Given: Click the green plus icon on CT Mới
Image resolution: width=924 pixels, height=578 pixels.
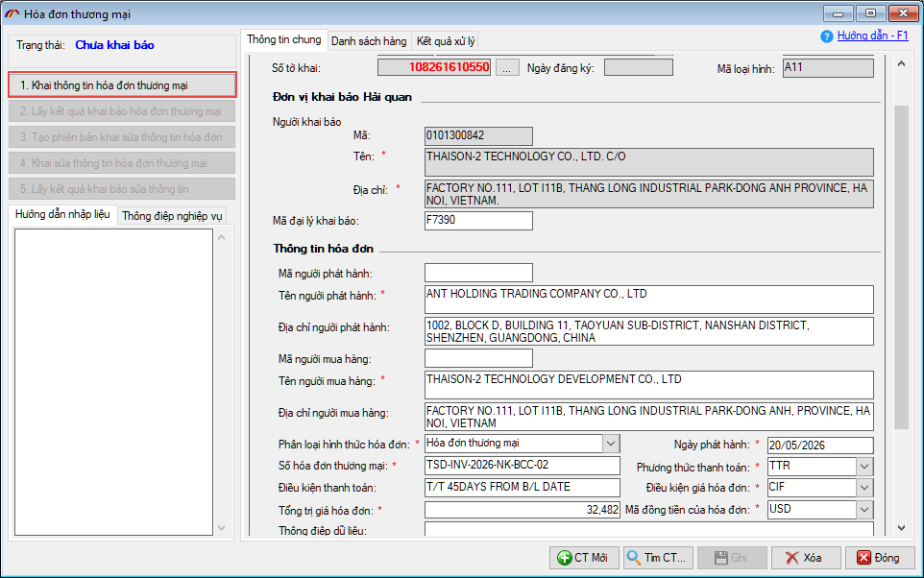Looking at the screenshot, I should click(565, 558).
